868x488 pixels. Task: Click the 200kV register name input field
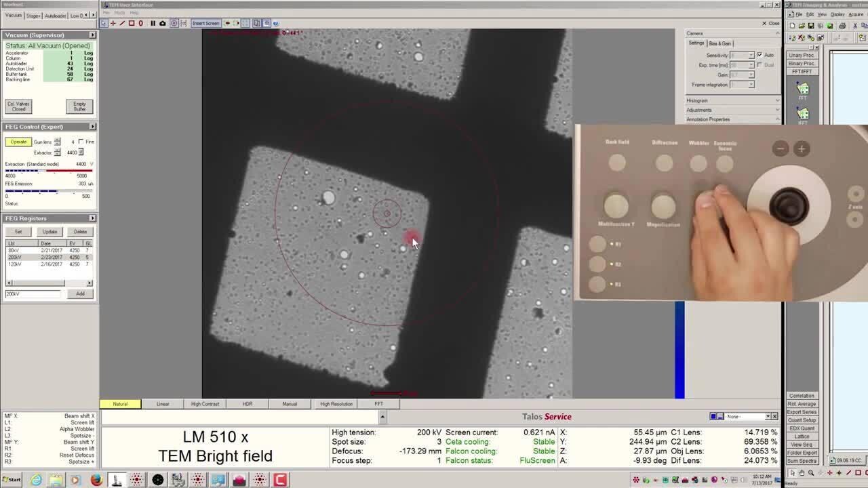point(33,293)
